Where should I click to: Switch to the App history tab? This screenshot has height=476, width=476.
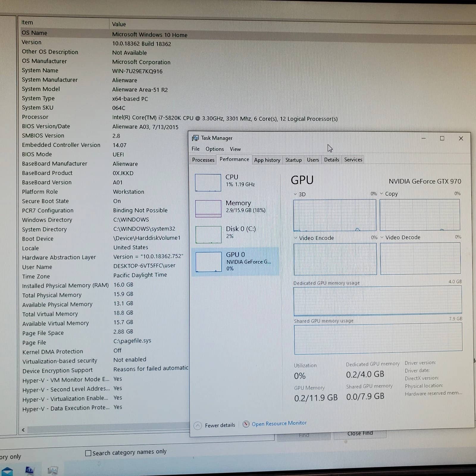tap(267, 160)
